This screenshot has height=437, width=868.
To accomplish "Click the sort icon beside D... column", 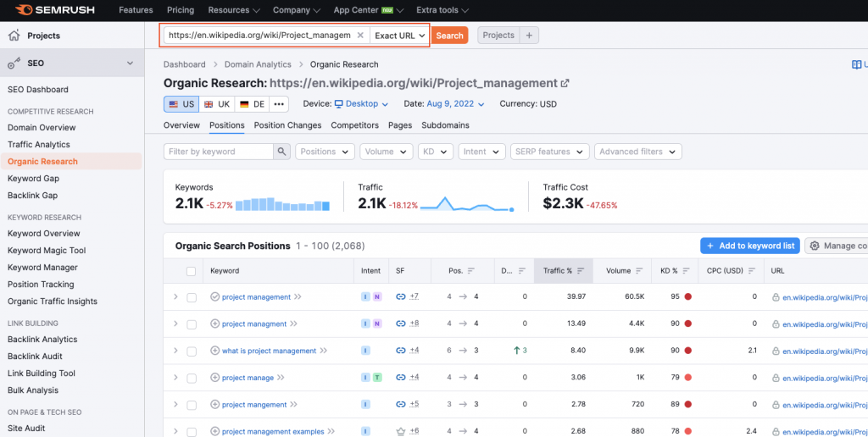I will click(521, 271).
